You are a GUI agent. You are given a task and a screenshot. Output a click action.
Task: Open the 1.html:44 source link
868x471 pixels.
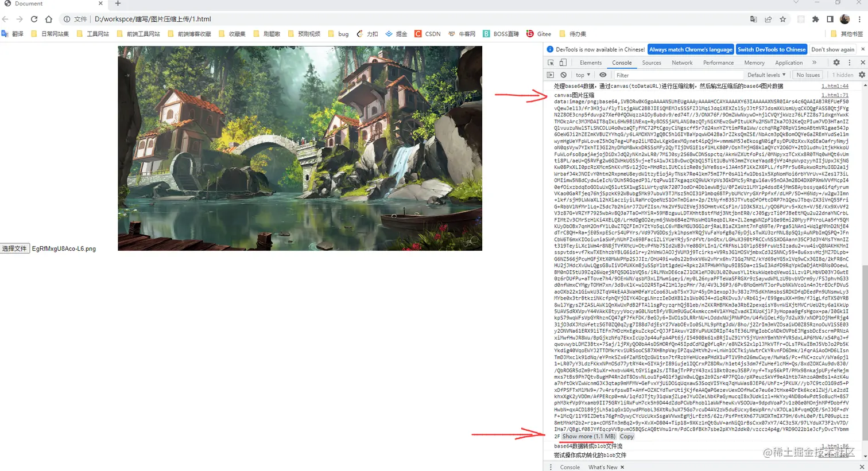click(x=835, y=86)
